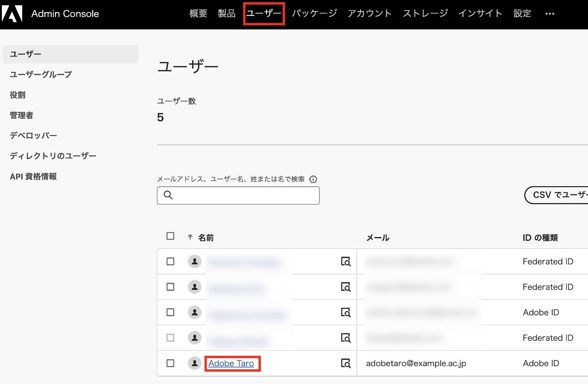Open the 設定 tab
Image resolution: width=588 pixels, height=384 pixels.
522,14
